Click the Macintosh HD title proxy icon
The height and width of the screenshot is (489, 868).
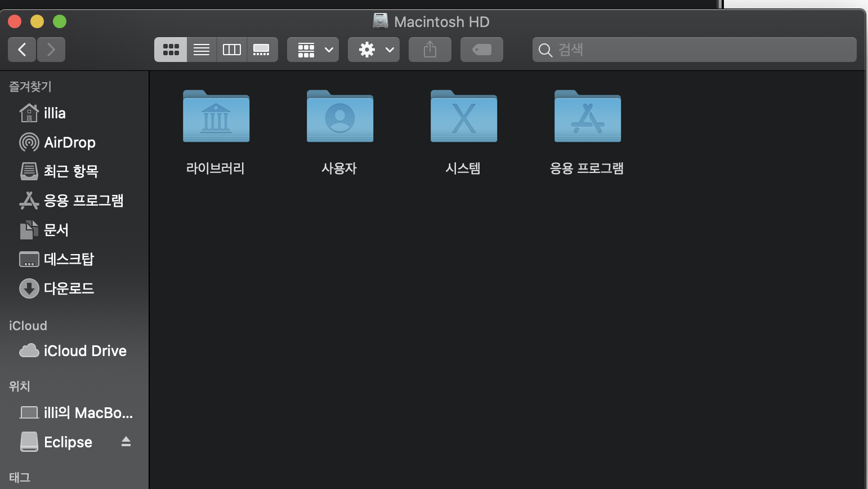(381, 21)
